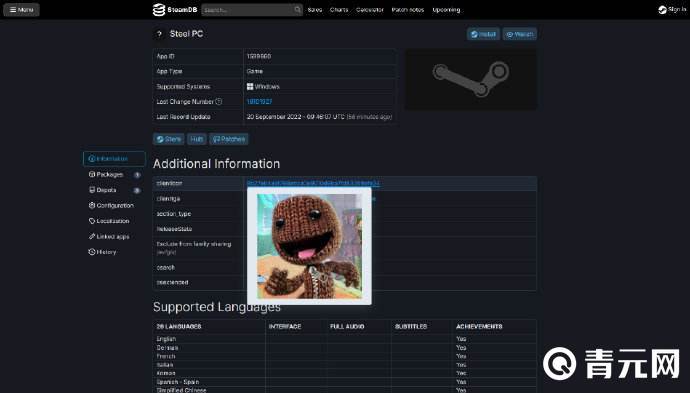This screenshot has height=393, width=690.
Task: Click the Windows logo in Supported Systems
Action: [250, 87]
